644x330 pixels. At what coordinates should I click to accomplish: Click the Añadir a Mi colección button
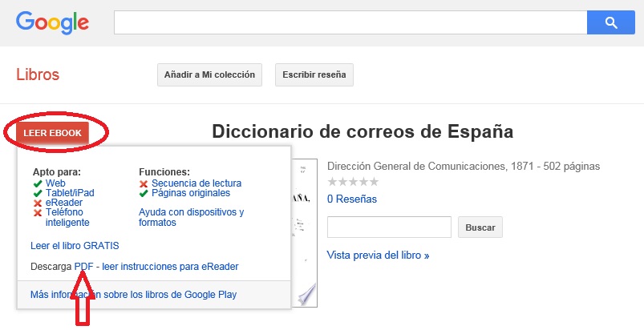(209, 75)
